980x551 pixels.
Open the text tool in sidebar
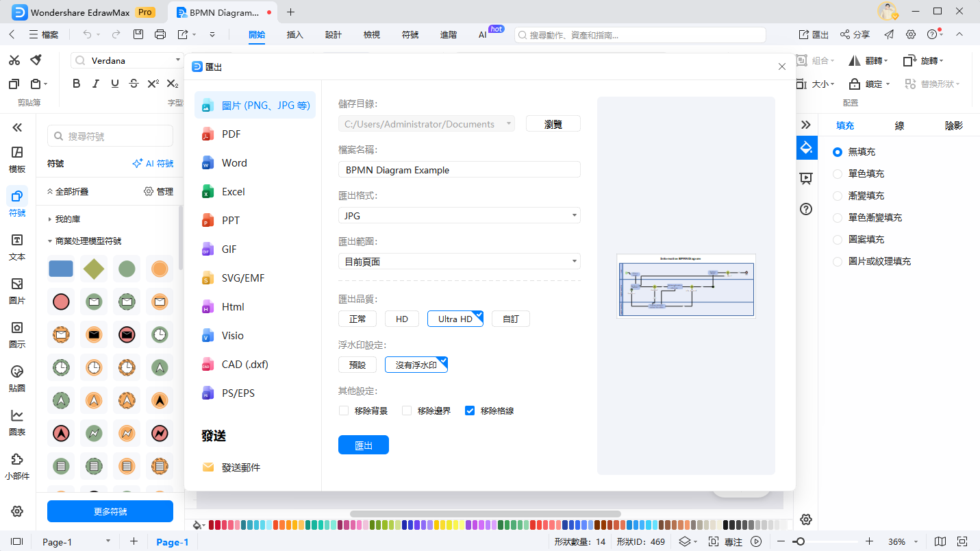tap(17, 247)
